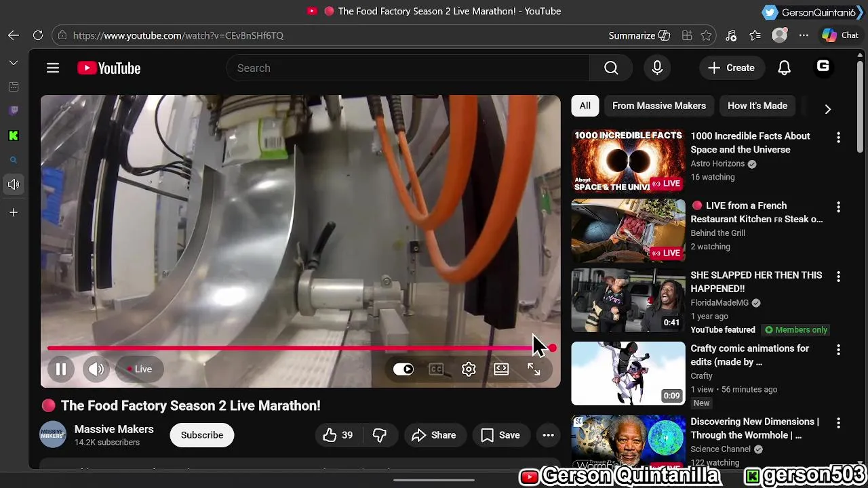Viewport: 868px width, 488px height.
Task: Click the browser address bar URL
Action: (178, 35)
